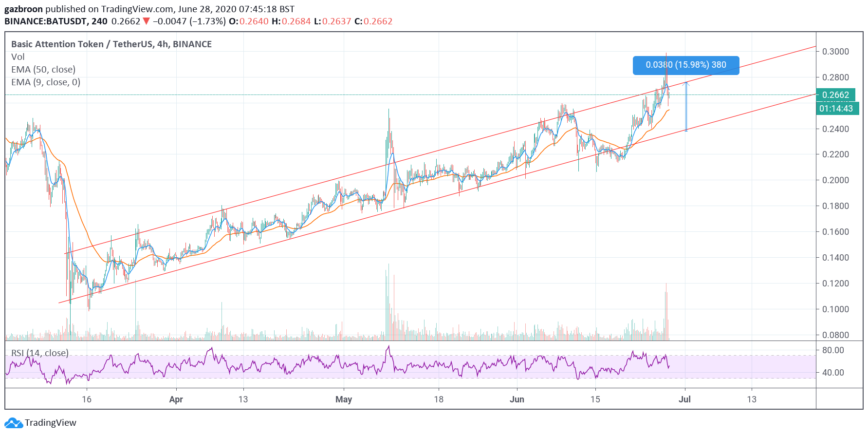Click the O:0.2640 open value

coord(249,21)
